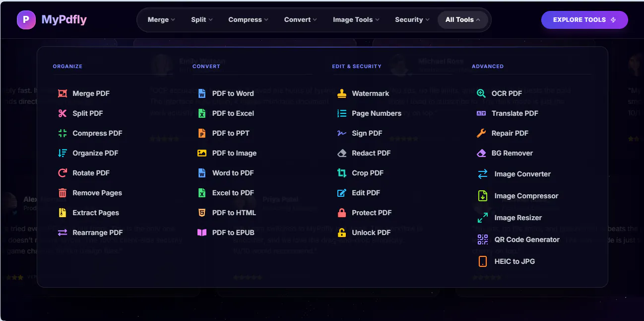Collapse the All Tools menu

click(463, 20)
